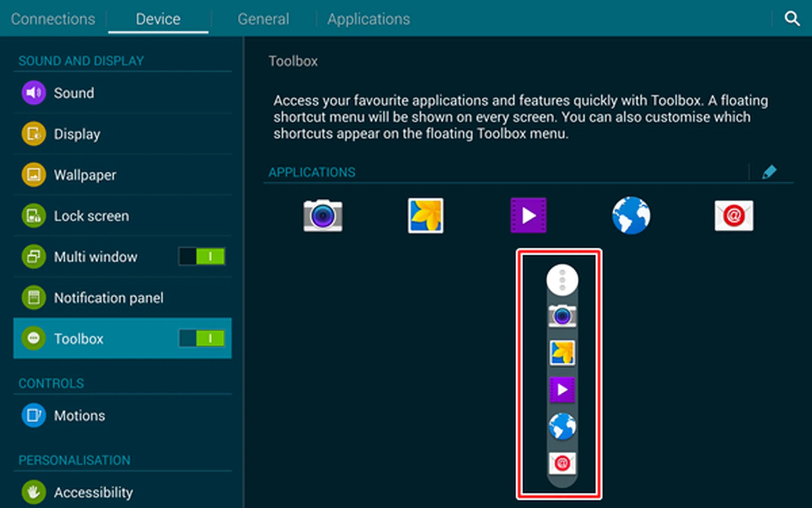Open Wallpaper settings

[x=85, y=174]
